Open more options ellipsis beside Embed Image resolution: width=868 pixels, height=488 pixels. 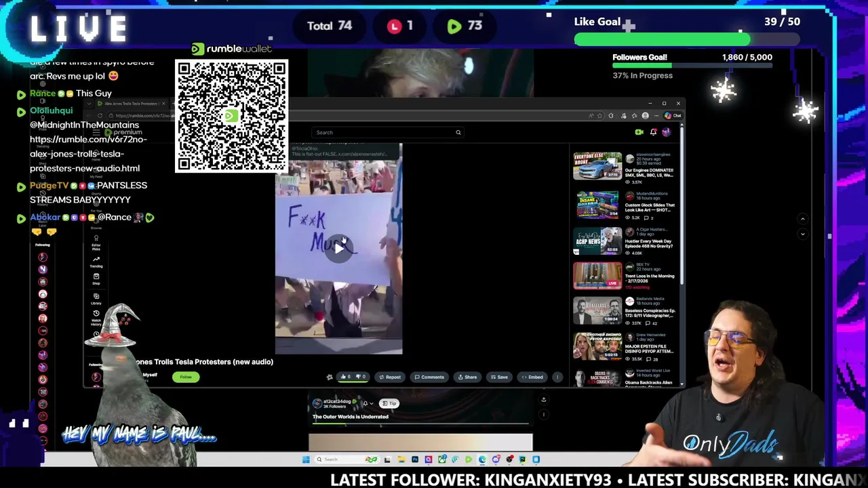[x=557, y=377]
